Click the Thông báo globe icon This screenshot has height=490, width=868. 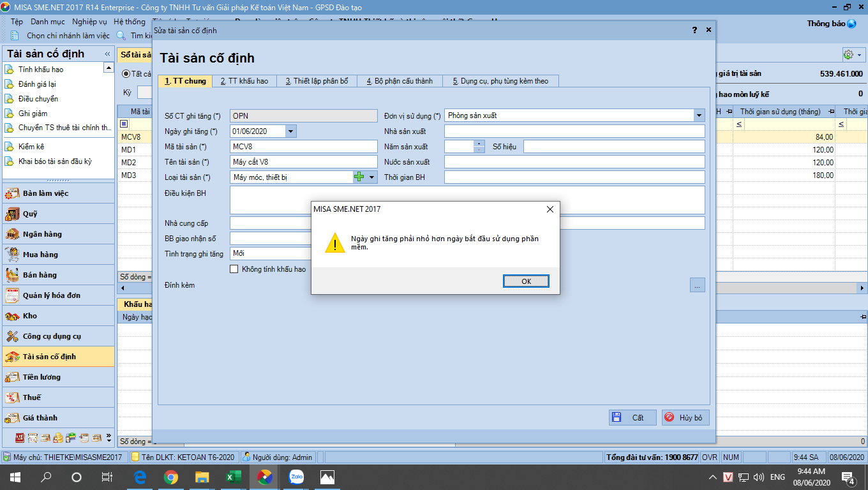tap(851, 24)
